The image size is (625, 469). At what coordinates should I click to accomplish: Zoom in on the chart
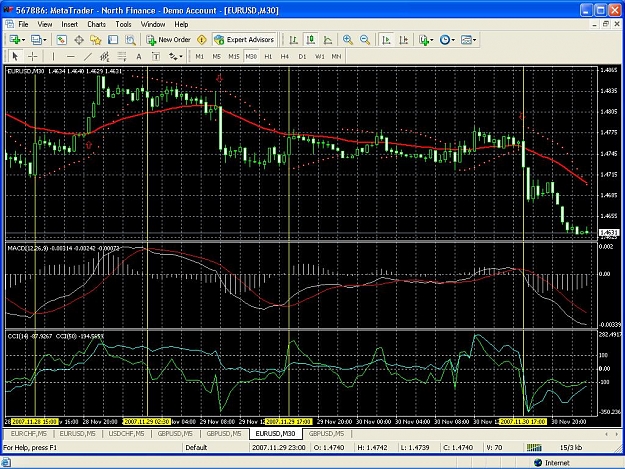pos(348,39)
